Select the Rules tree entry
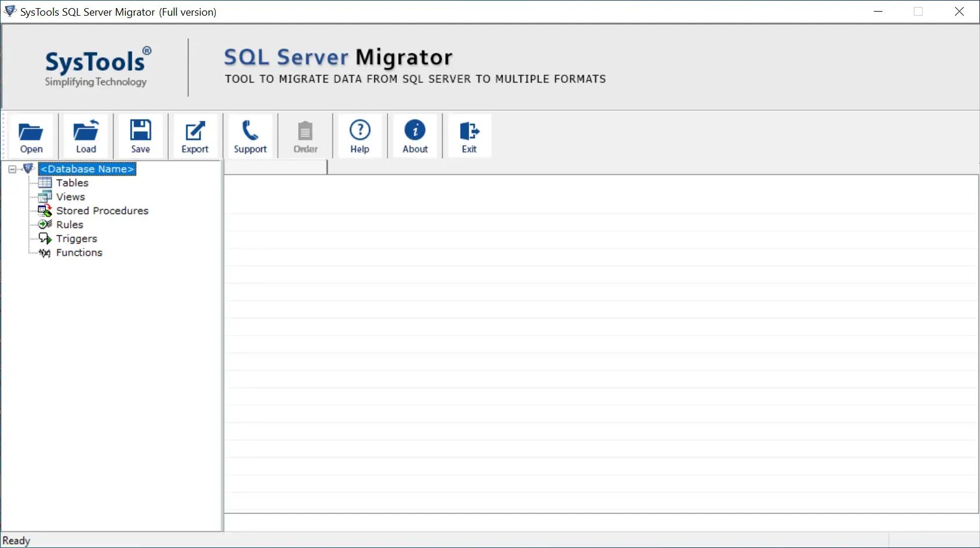The image size is (980, 548). (x=69, y=224)
